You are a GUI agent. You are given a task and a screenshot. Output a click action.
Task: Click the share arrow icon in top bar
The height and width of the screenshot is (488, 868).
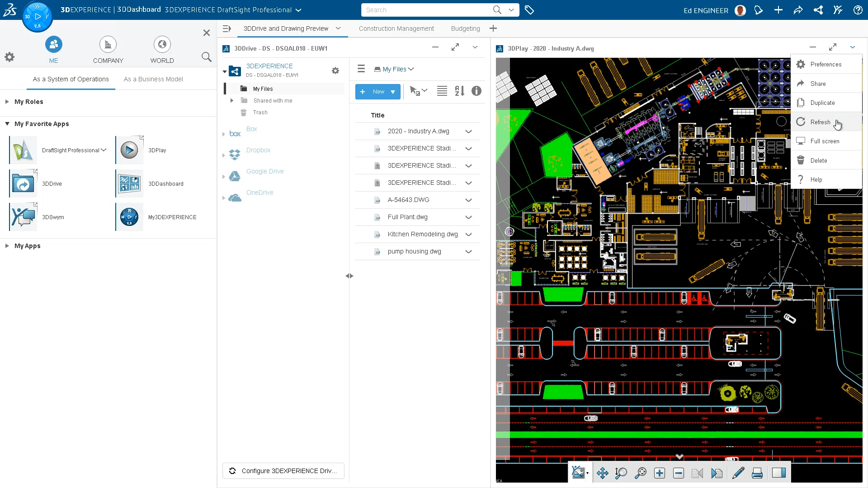[798, 10]
